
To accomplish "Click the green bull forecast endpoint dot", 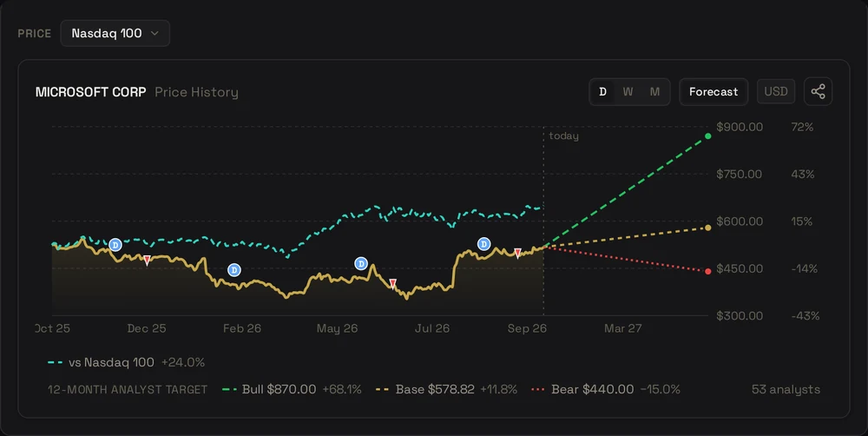I will pos(708,135).
